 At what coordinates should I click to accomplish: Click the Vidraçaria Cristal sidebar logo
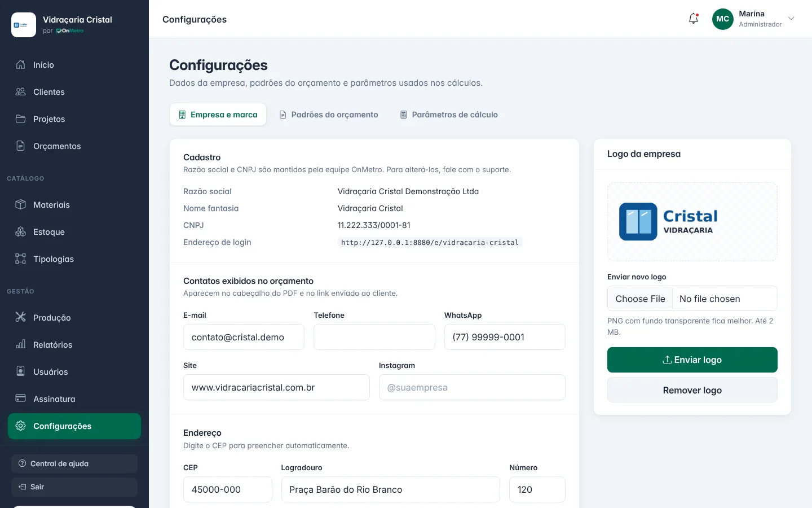[x=24, y=25]
